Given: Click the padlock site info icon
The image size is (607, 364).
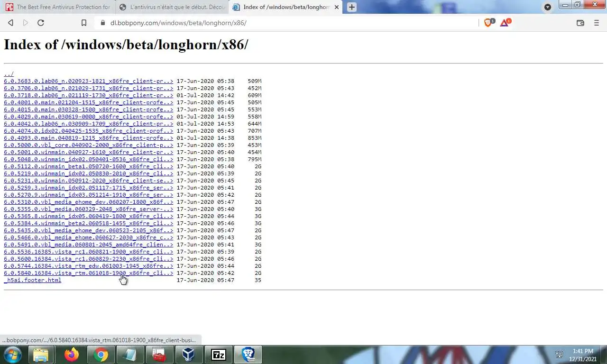Looking at the screenshot, I should click(102, 23).
